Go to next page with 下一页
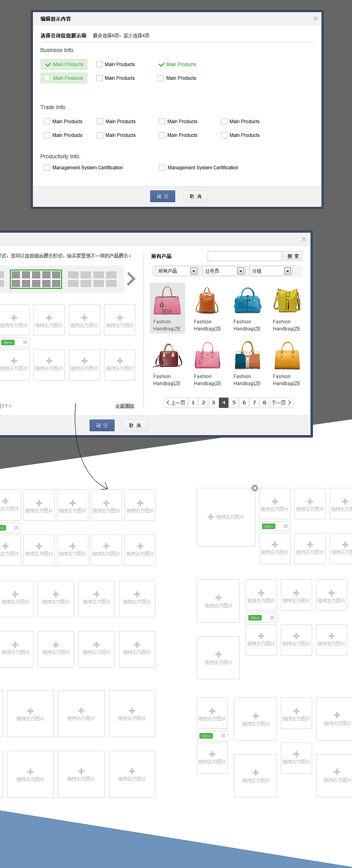Screen dimensions: 352x868 tap(282, 403)
